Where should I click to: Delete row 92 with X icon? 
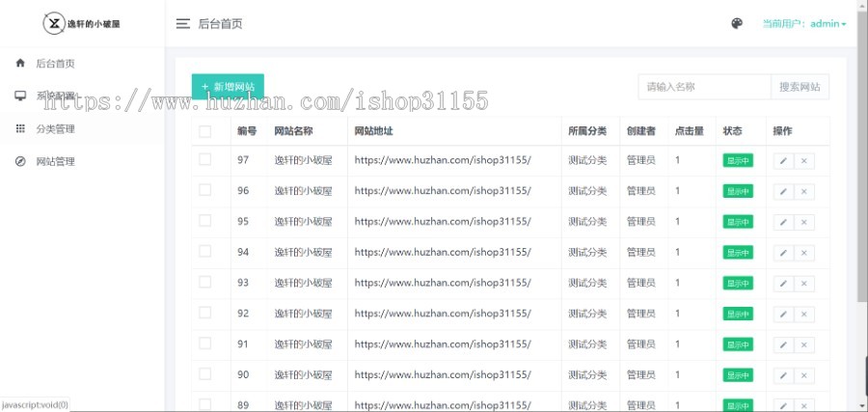[x=804, y=315]
